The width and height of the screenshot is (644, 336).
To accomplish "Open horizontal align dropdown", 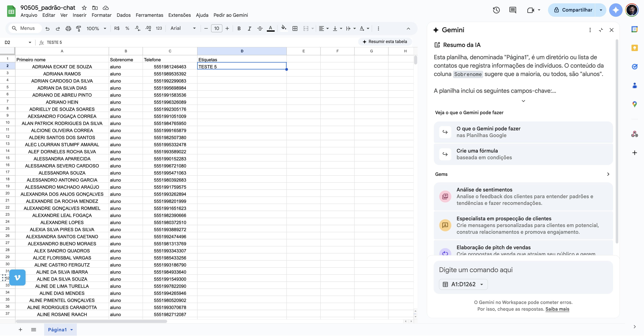I will (x=324, y=28).
